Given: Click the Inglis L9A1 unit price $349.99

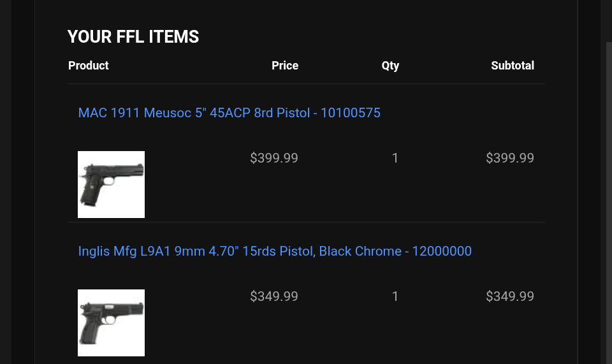Looking at the screenshot, I should coord(273,296).
